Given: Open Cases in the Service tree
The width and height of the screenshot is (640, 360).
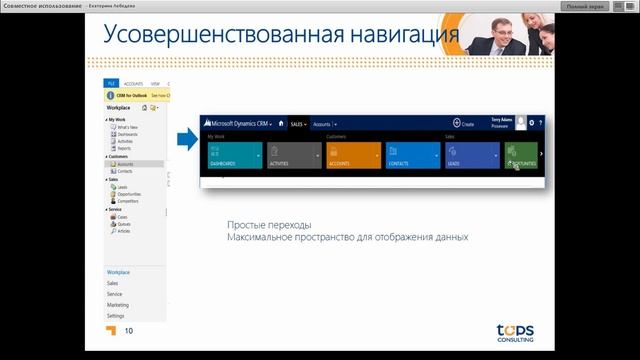Looking at the screenshot, I should coord(119,217).
